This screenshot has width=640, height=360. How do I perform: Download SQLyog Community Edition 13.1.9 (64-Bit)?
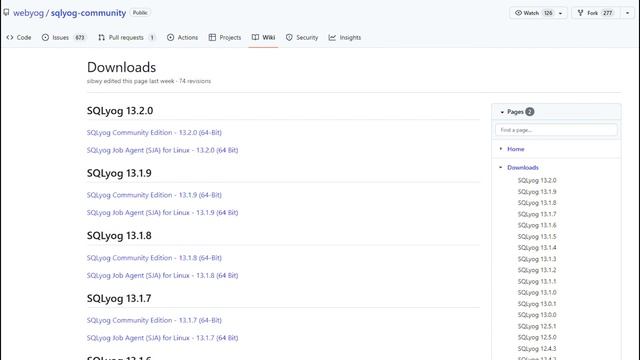click(154, 195)
